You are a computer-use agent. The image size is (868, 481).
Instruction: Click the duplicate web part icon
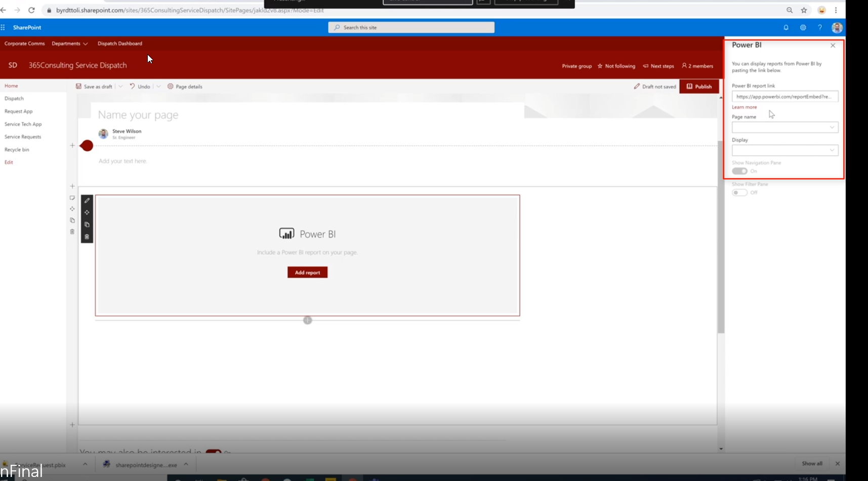[87, 225]
